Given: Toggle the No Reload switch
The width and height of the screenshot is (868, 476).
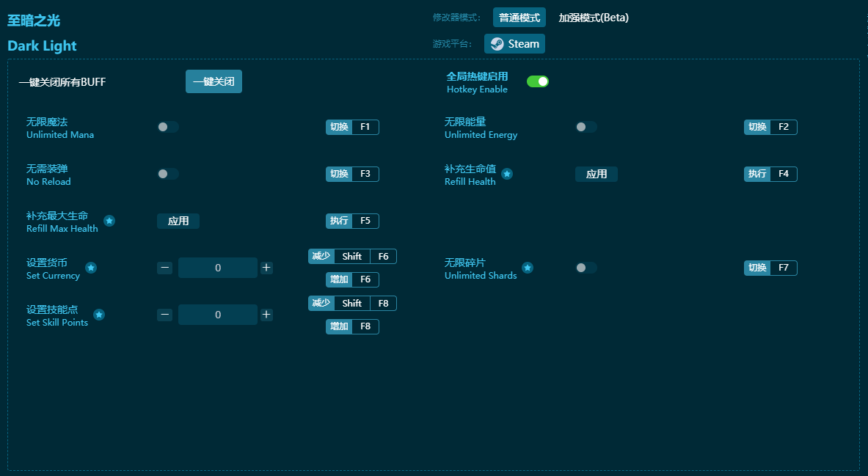Looking at the screenshot, I should (168, 174).
